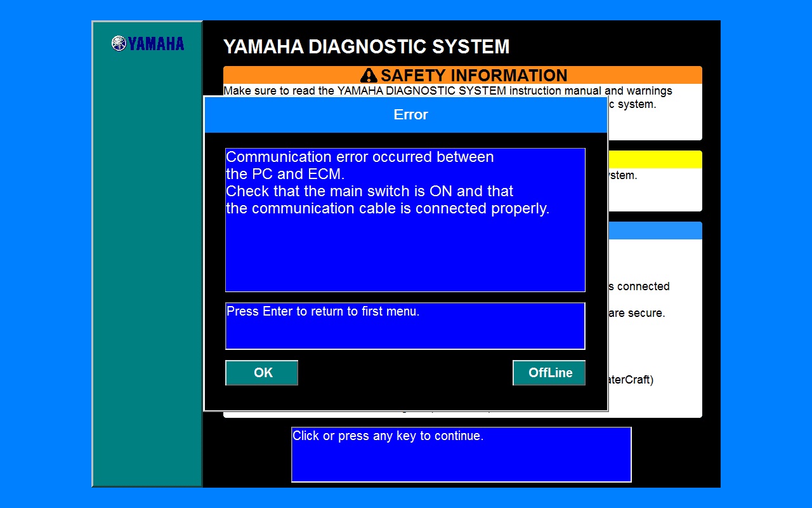
Task: Click the warning triangle safety icon
Action: click(x=369, y=76)
